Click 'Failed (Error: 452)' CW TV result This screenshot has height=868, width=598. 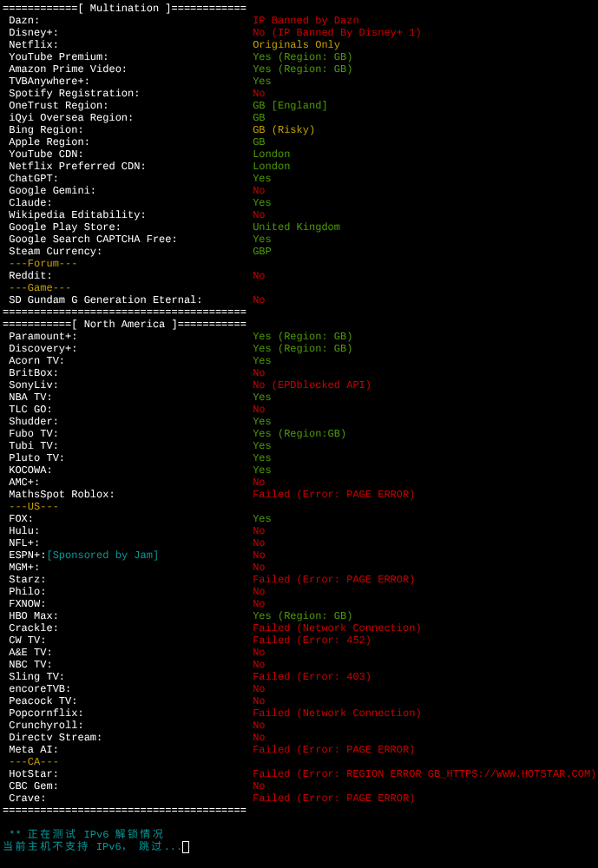(x=312, y=641)
